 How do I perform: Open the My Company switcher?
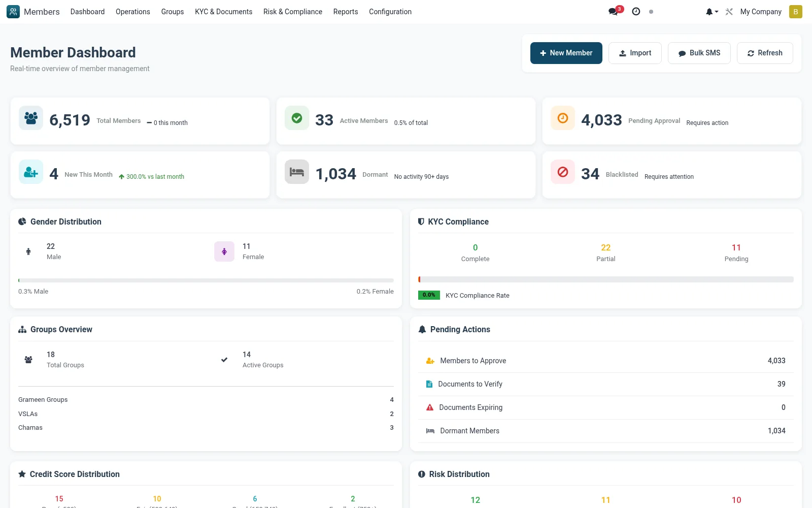[761, 11]
